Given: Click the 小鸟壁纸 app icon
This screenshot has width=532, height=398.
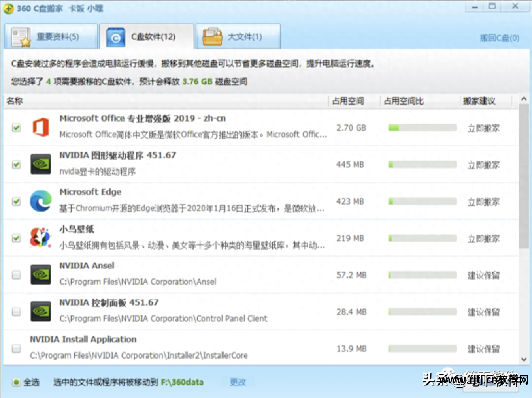Looking at the screenshot, I should pyautogui.click(x=41, y=238).
